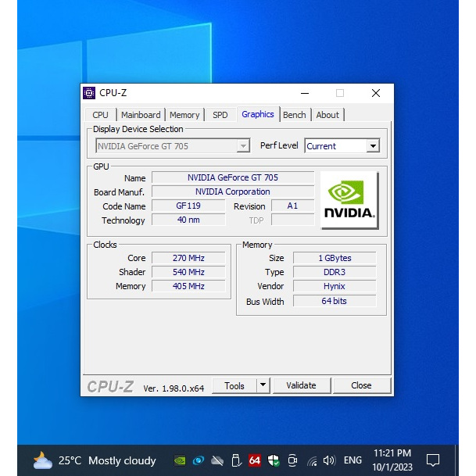
Task: Click the red 64 tray icon
Action: [x=255, y=460]
